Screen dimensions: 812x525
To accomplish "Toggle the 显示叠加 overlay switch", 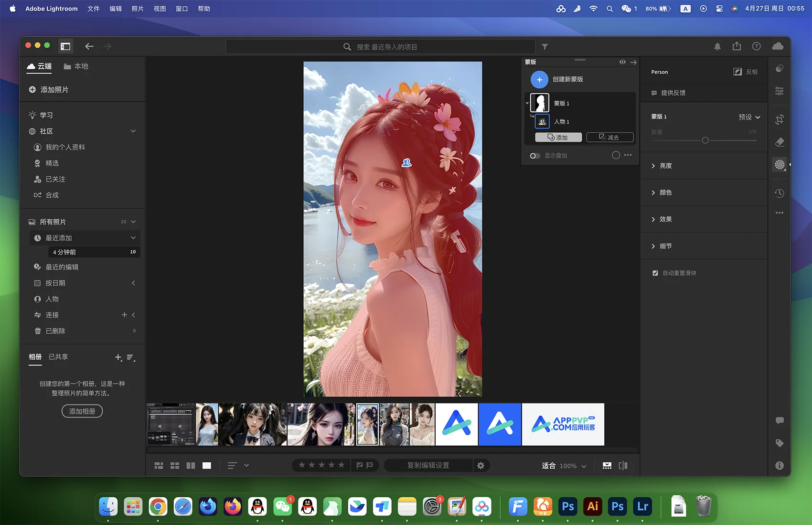I will [x=535, y=156].
